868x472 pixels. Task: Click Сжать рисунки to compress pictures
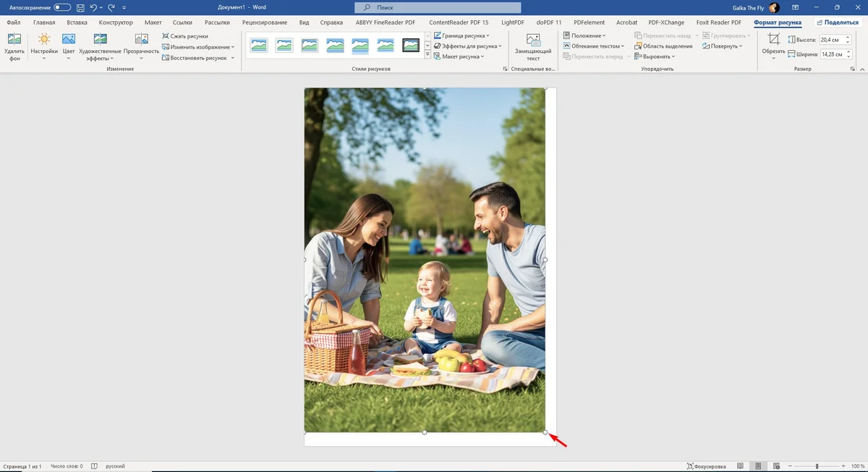(184, 35)
